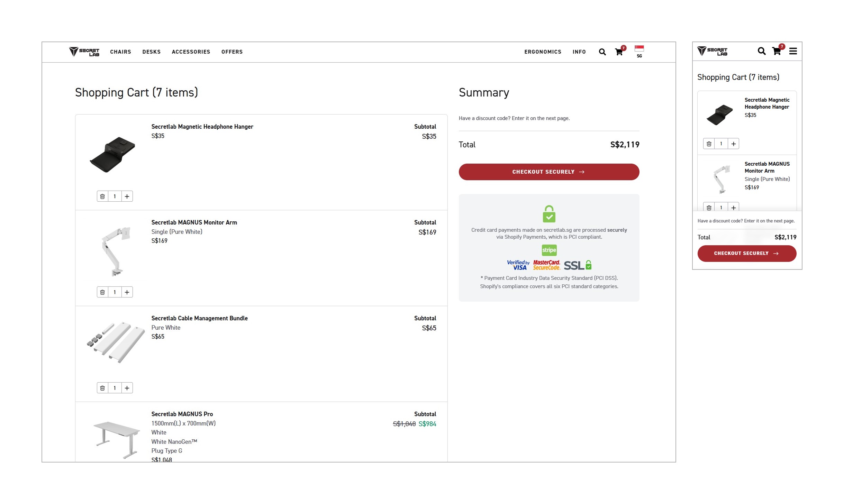Remove Cable Management Bundle with trash icon

pos(102,388)
